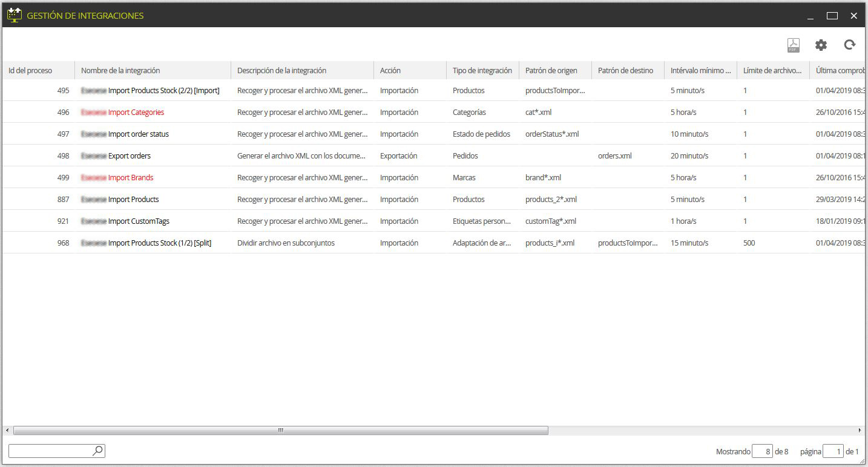Click the horizontal scrollbar thumb
The height and width of the screenshot is (467, 868).
281,430
